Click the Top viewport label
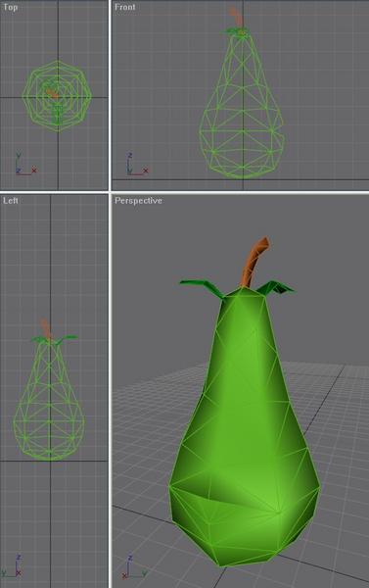The image size is (369, 588). pos(10,7)
